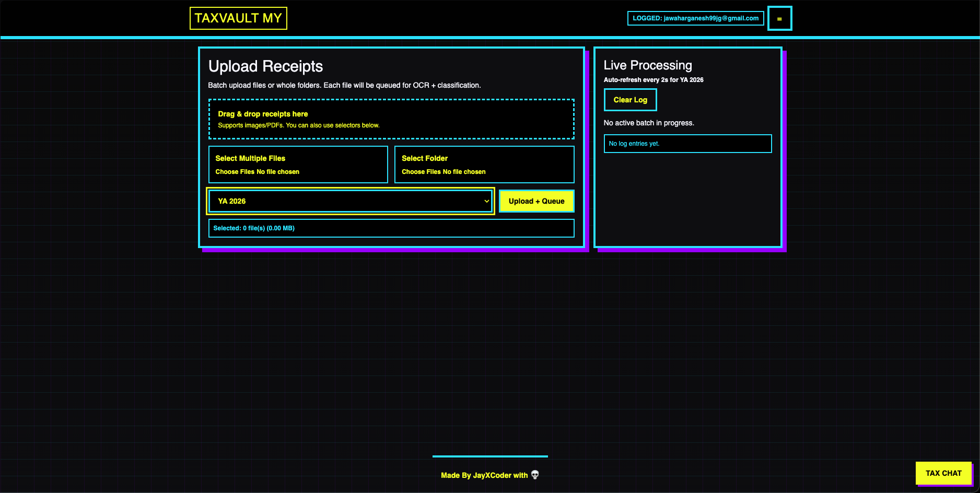
Task: Click the 'Upload Receipts' heading
Action: [265, 66]
